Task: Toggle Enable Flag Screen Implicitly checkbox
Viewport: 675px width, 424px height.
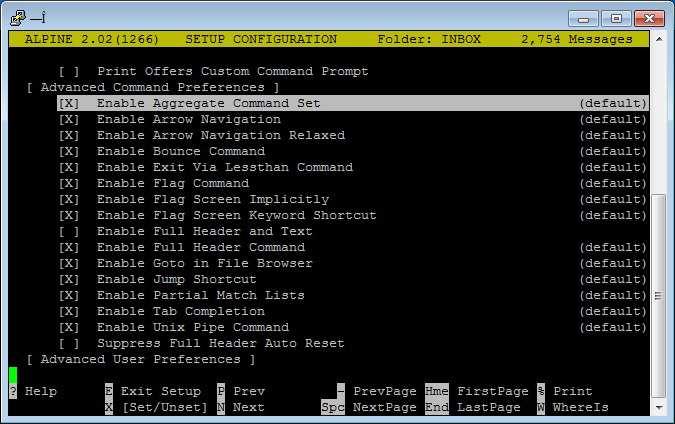Action: pyautogui.click(x=69, y=199)
